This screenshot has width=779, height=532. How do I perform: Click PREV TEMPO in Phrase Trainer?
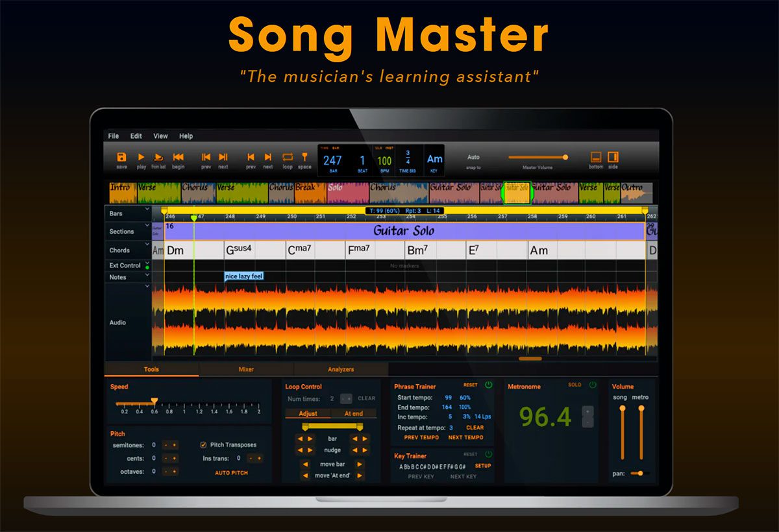pos(421,437)
